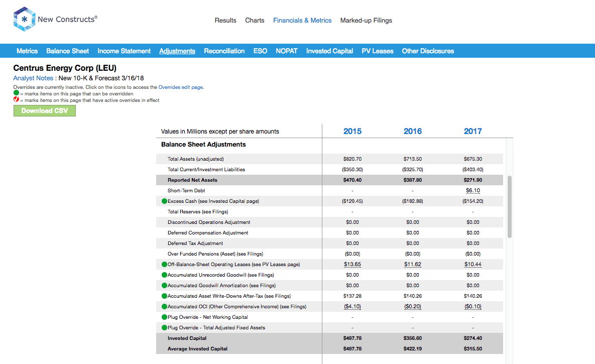Click the ($154.20) excess cash value

coord(473,201)
